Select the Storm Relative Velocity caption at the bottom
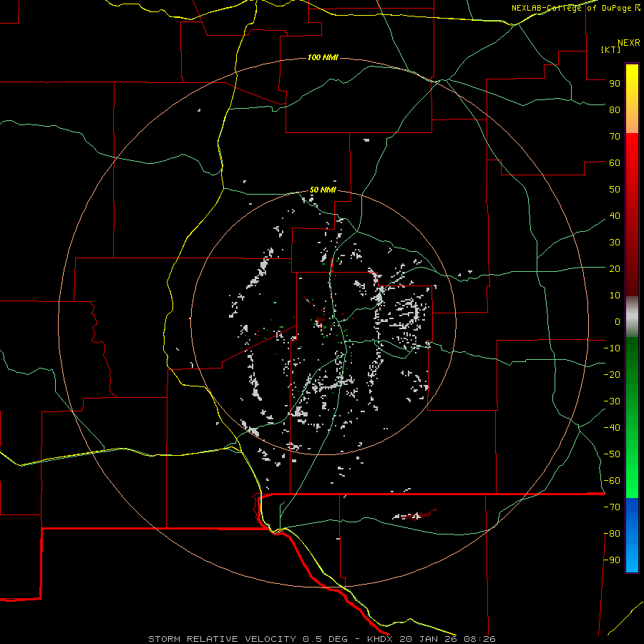 [321, 639]
